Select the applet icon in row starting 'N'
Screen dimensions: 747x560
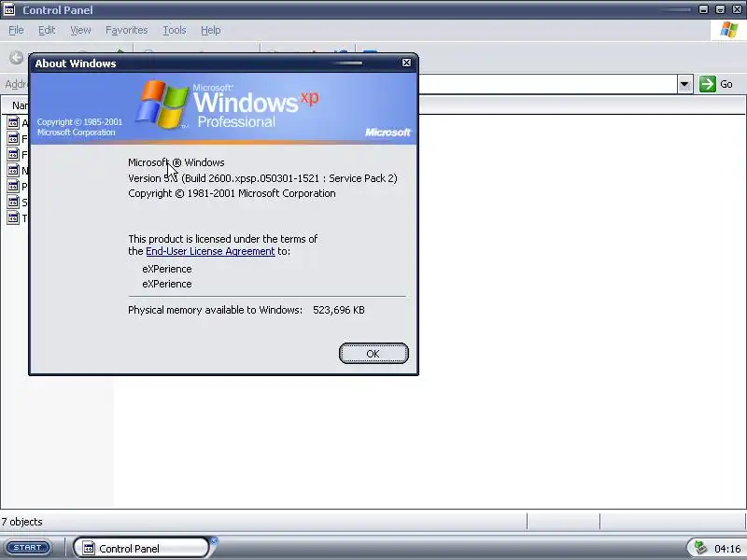13,171
